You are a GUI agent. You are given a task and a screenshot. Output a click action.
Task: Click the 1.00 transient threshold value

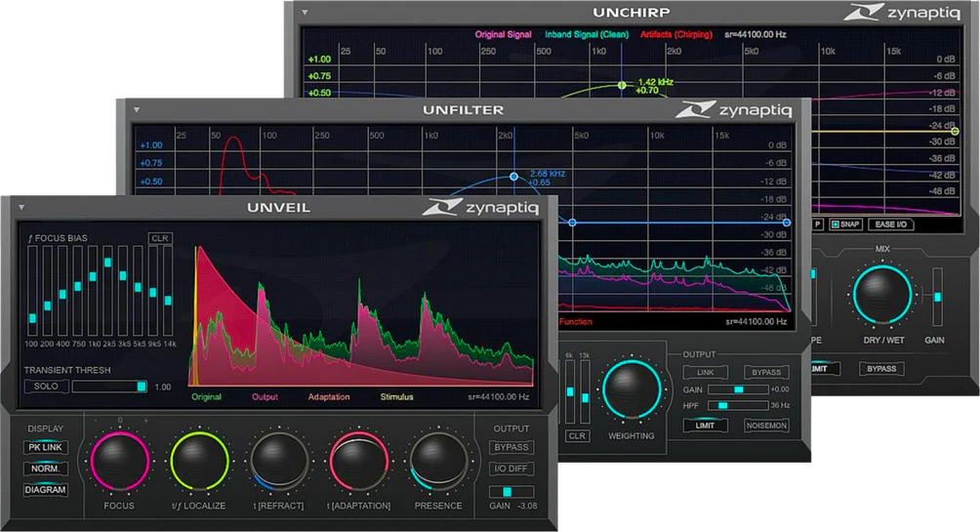(x=162, y=387)
